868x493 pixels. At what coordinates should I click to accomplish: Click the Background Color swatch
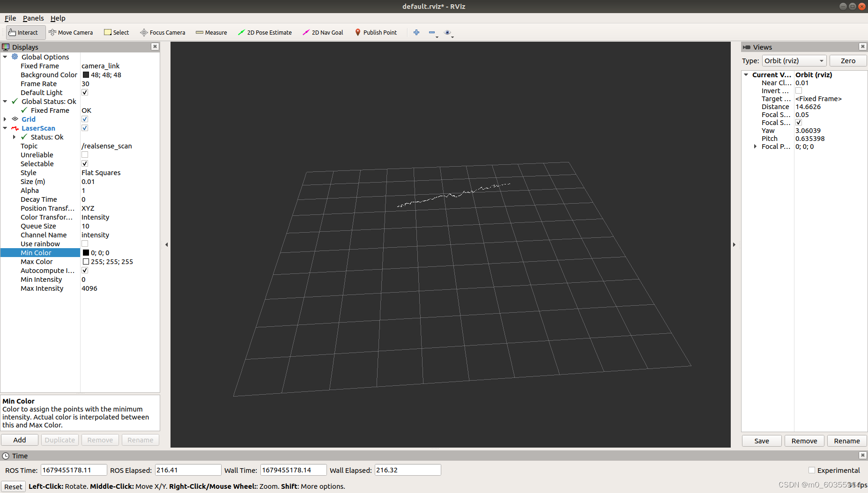pyautogui.click(x=86, y=75)
